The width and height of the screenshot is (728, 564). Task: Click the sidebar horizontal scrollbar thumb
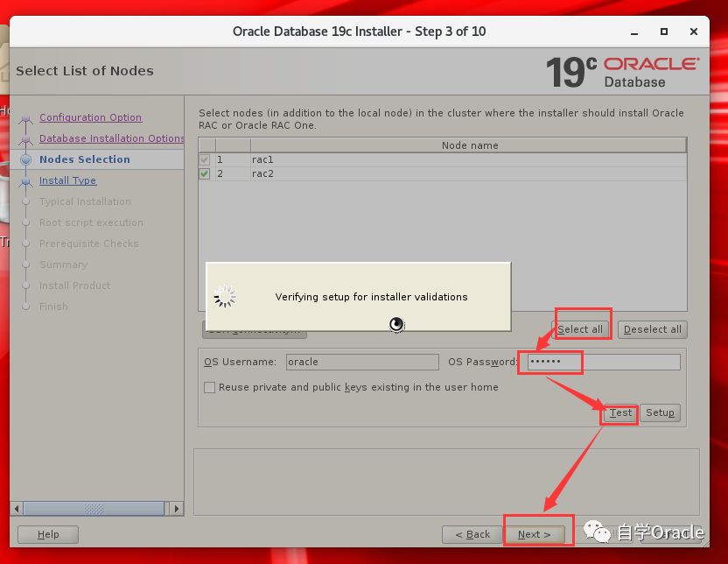pos(94,509)
